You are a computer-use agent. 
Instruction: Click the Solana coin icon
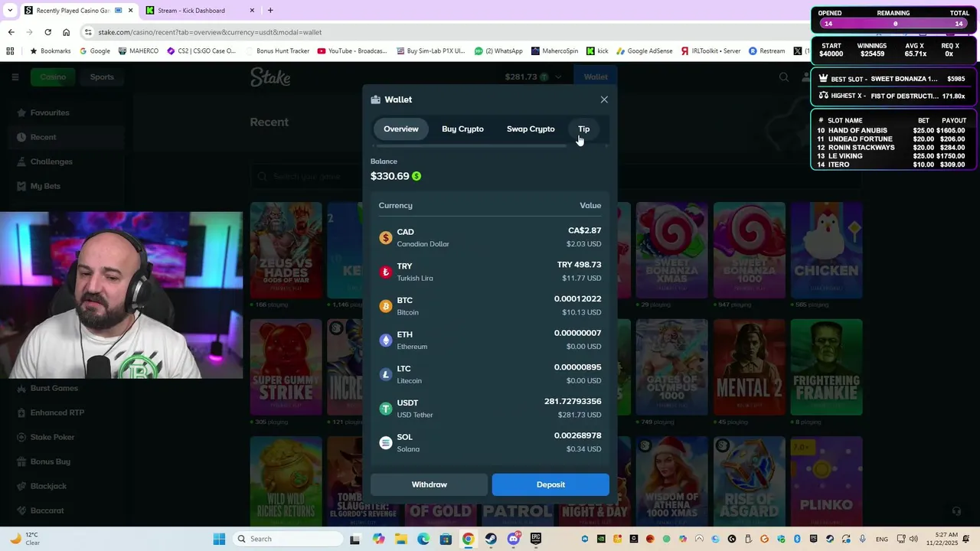pyautogui.click(x=386, y=442)
